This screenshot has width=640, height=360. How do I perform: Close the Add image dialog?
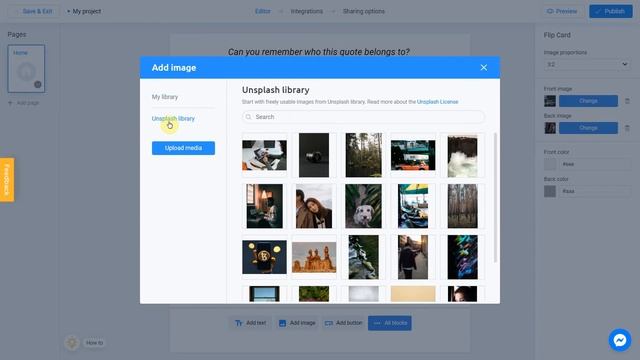pyautogui.click(x=484, y=67)
